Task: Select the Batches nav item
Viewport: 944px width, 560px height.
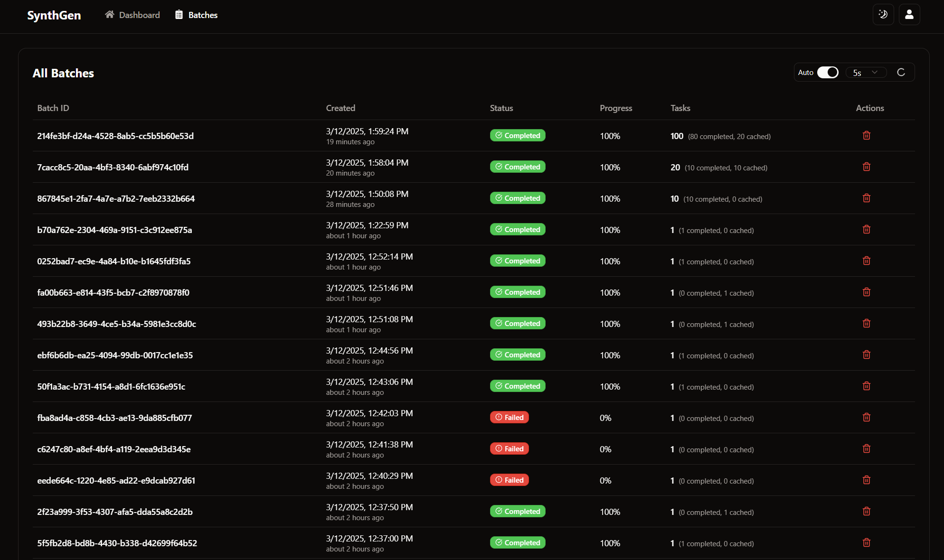Action: point(196,15)
